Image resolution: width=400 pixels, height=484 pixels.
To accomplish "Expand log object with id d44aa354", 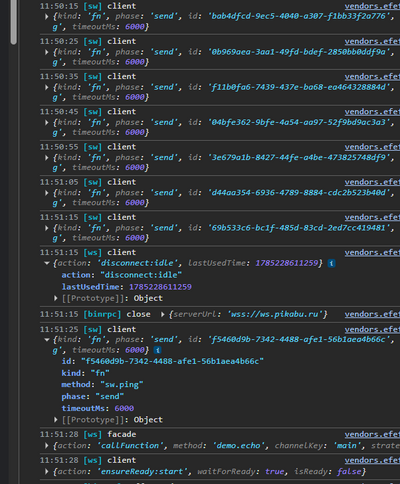I will (x=47, y=193).
